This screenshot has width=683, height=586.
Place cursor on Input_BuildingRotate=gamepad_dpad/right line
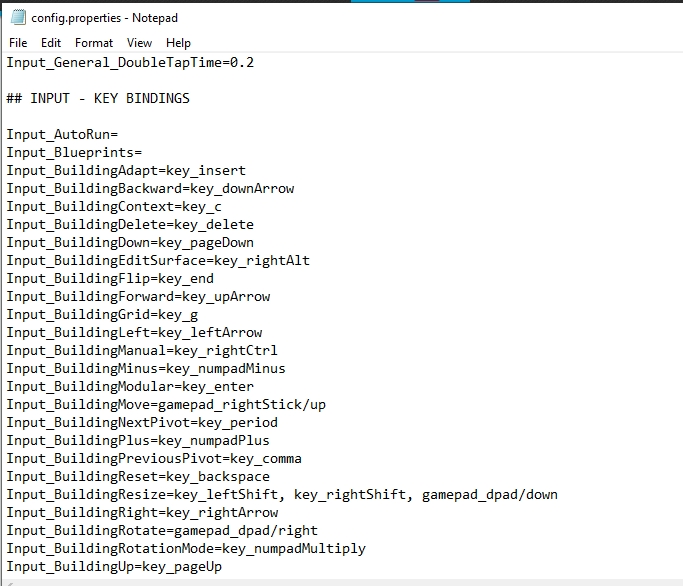coord(162,531)
